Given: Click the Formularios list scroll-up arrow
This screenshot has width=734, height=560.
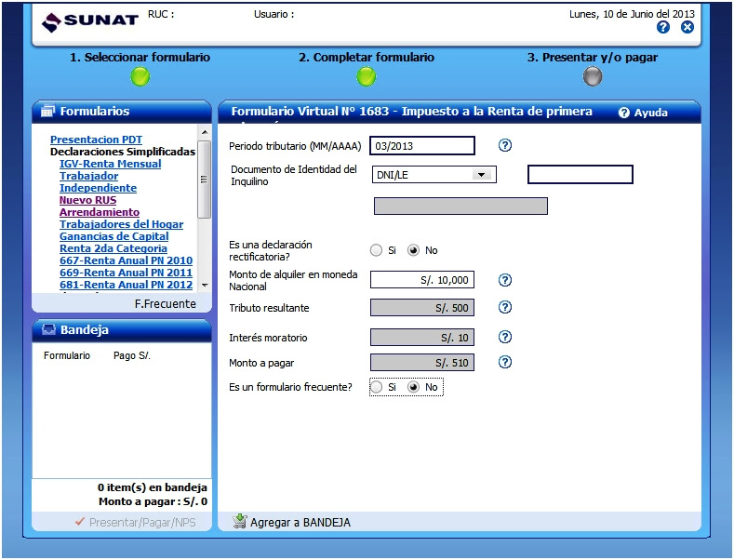Looking at the screenshot, I should [x=205, y=132].
